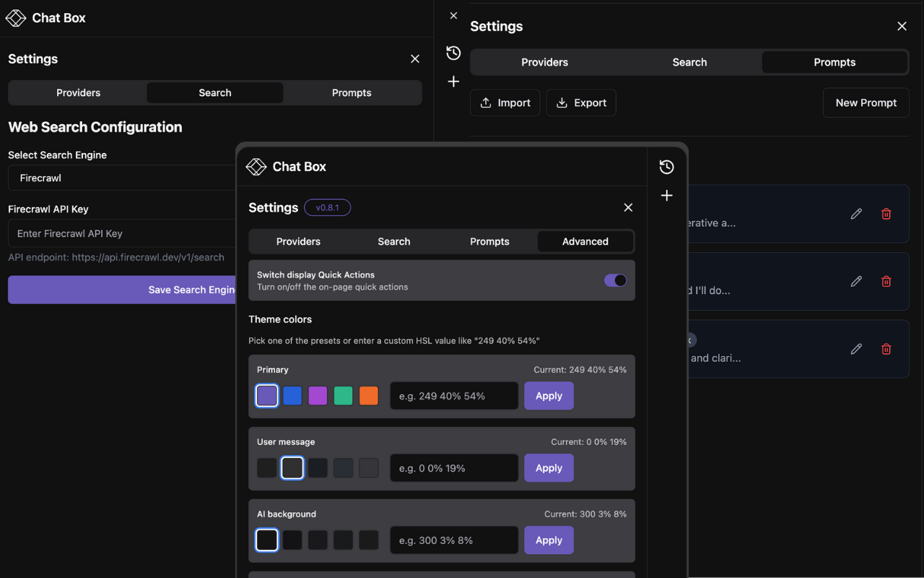Open the Providers tab in the right Settings panel
The width and height of the screenshot is (924, 578).
544,62
